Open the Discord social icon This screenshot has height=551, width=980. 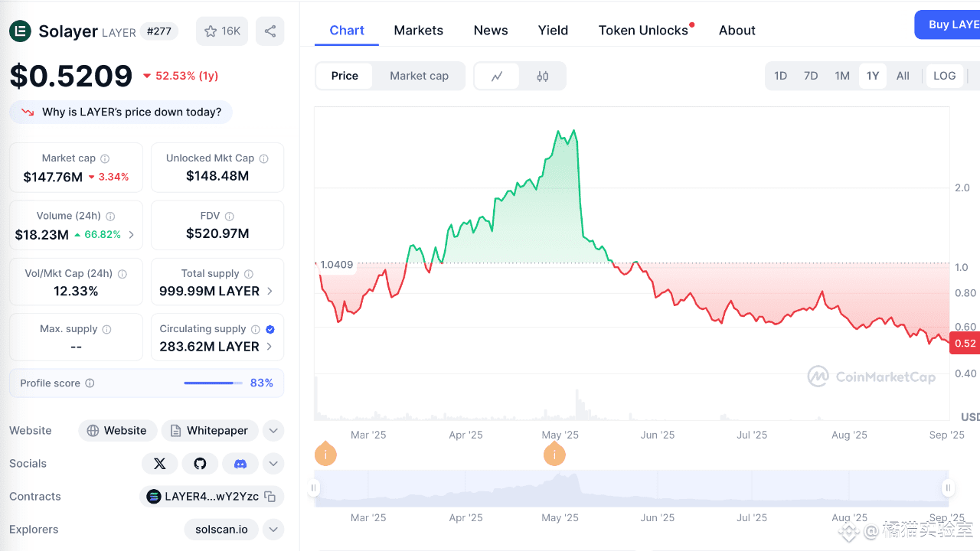click(240, 464)
